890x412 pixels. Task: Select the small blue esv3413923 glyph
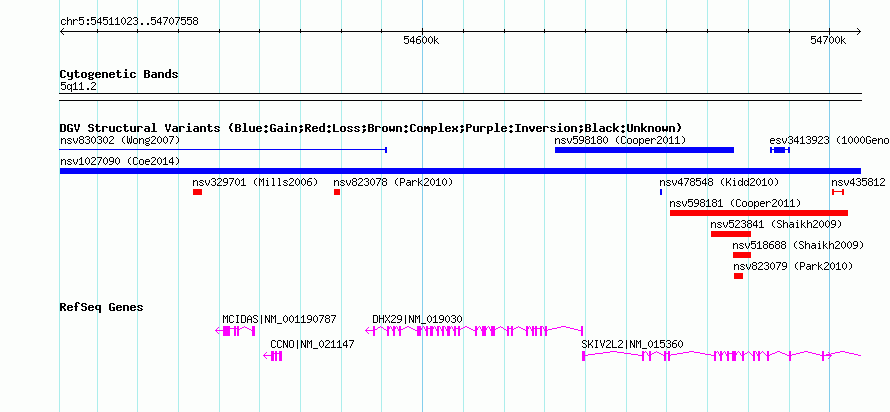point(779,150)
